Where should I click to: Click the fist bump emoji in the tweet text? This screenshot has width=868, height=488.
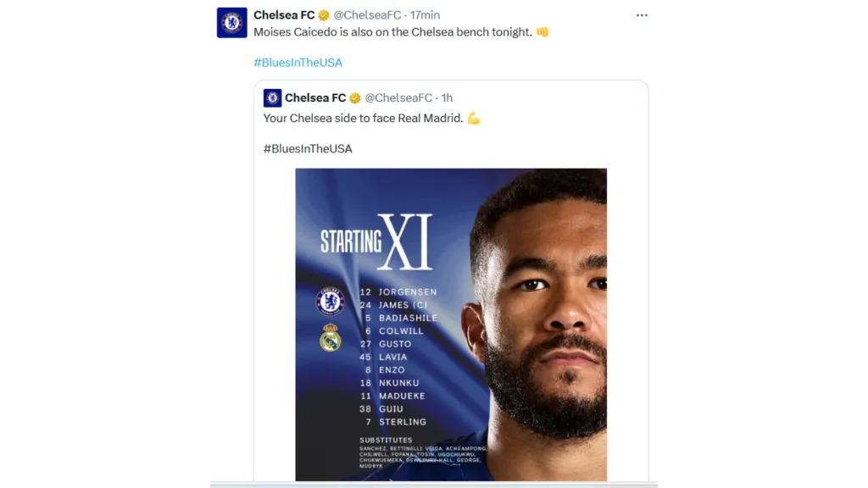(542, 31)
